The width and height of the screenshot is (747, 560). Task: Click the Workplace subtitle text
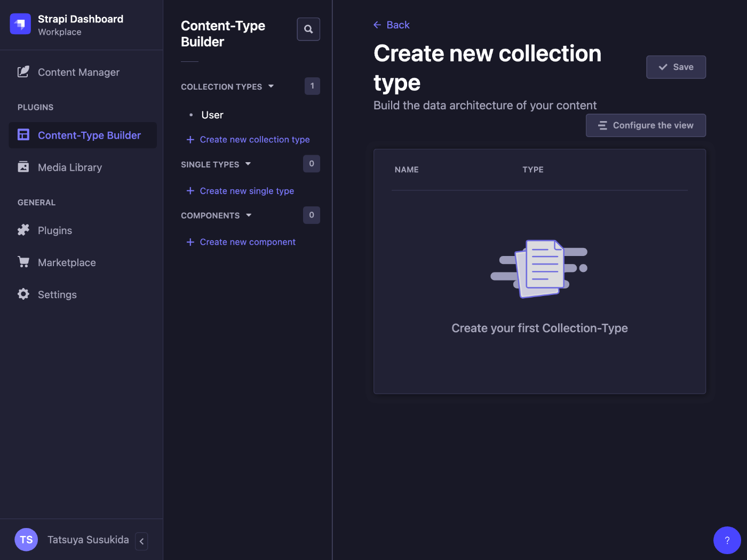(x=60, y=32)
